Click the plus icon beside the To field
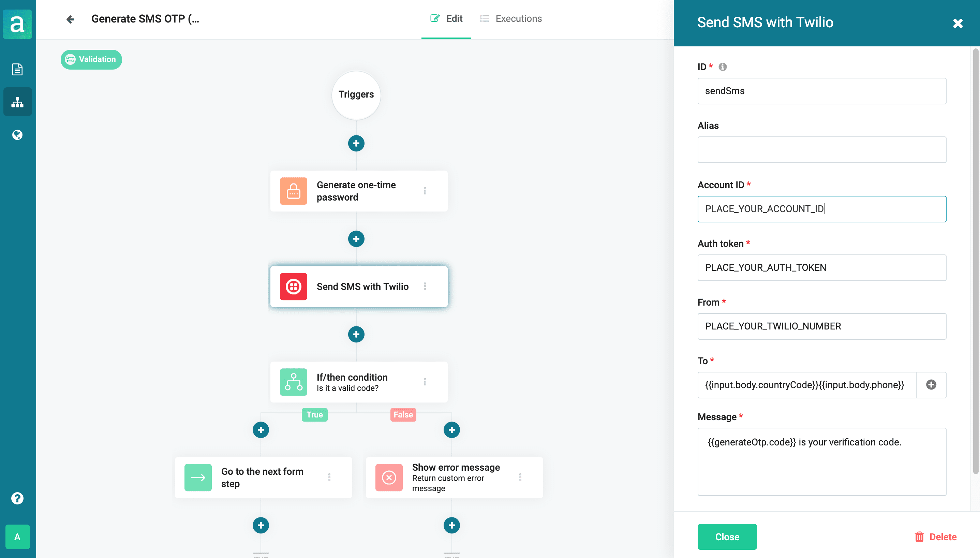The image size is (980, 558). point(931,385)
